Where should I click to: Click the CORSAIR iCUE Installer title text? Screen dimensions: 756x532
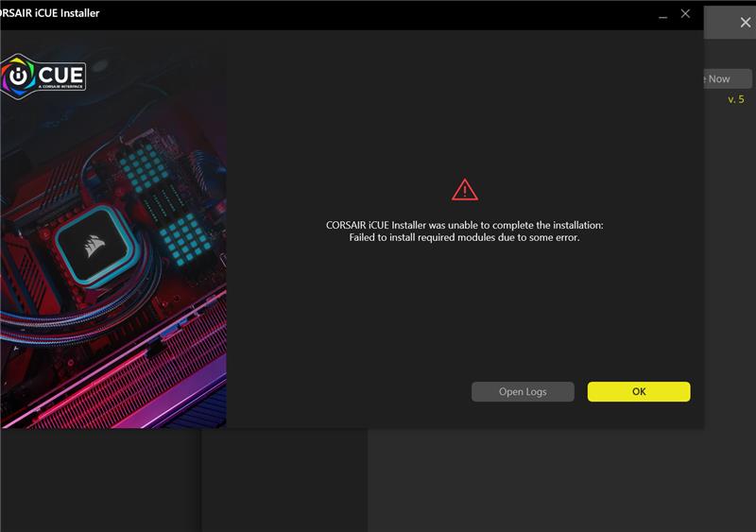click(x=50, y=14)
